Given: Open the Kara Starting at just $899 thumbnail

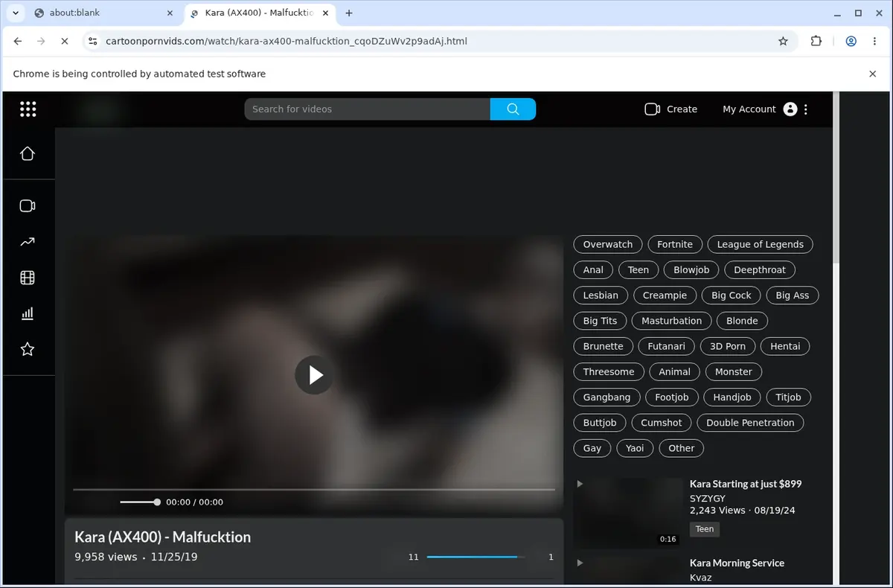Looking at the screenshot, I should (x=628, y=513).
